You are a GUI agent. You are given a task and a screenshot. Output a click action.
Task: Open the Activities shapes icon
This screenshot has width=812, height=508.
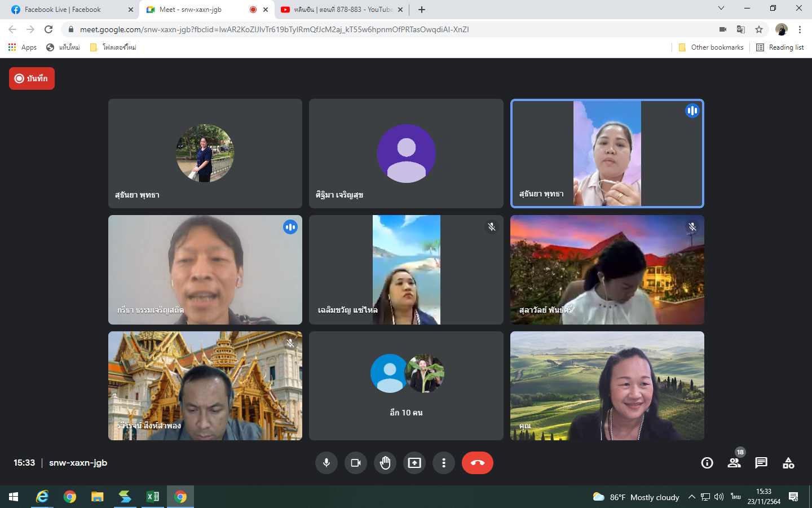(788, 463)
